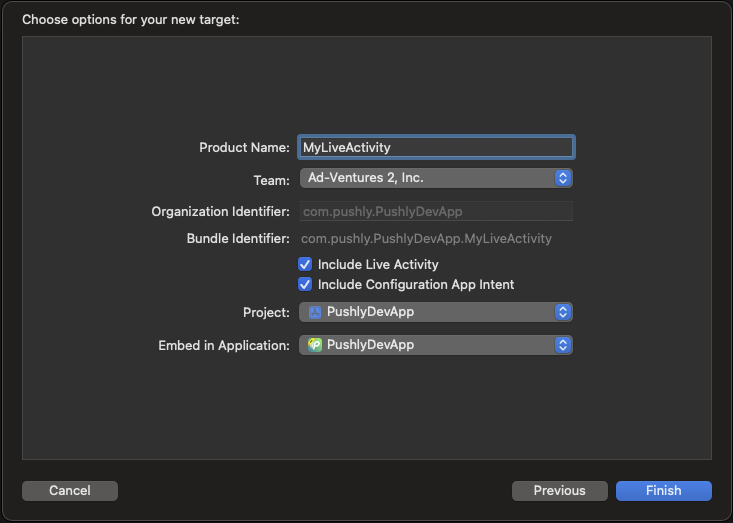This screenshot has height=523, width=733.
Task: Click the Bundle Identifier value text
Action: point(426,239)
